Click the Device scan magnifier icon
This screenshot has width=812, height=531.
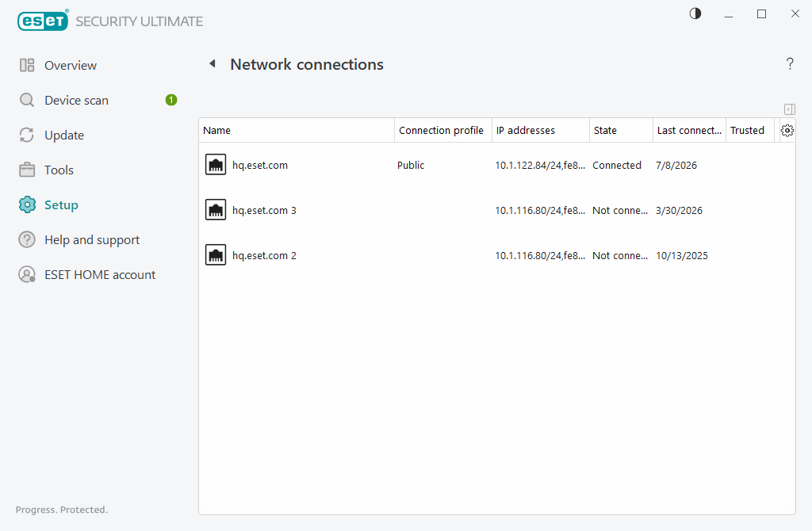[27, 100]
